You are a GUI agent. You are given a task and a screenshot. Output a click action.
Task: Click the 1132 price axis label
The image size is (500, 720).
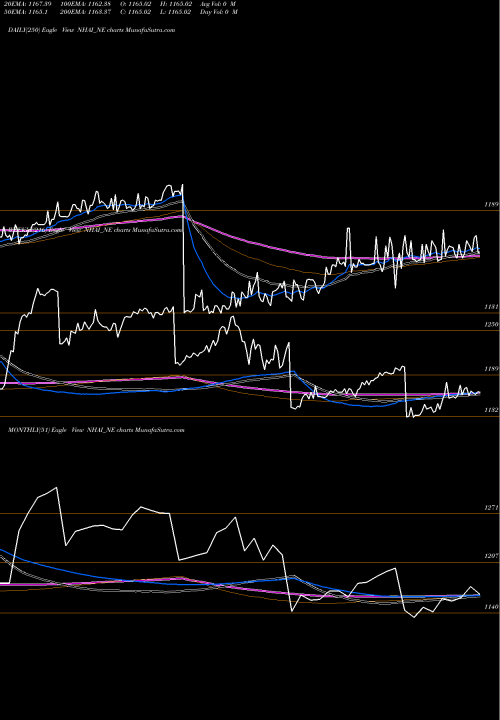coord(491,410)
